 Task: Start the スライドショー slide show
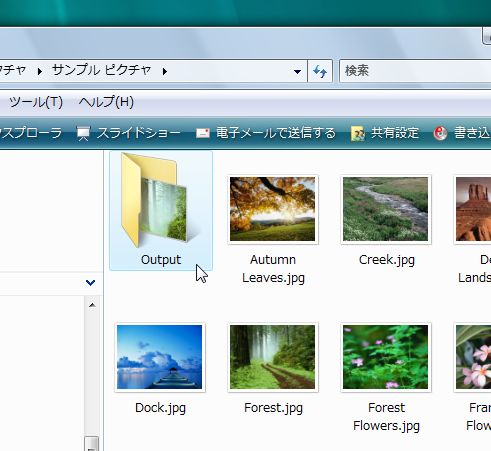(129, 133)
